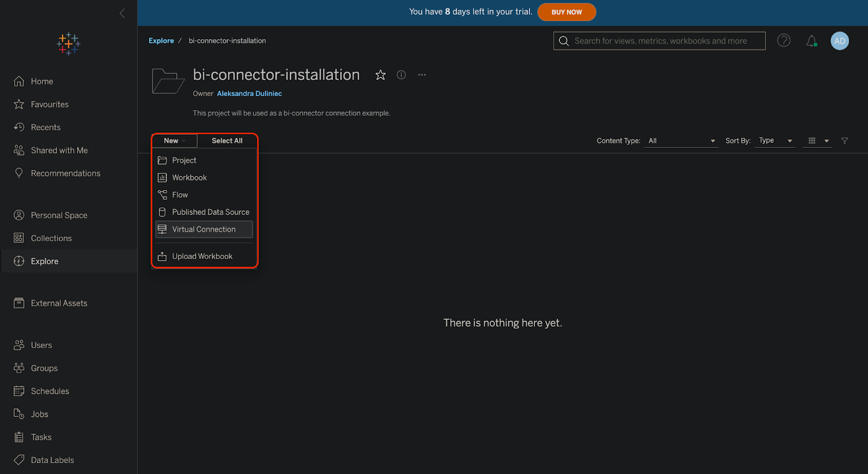Choose Upload Workbook from New menu
Image resolution: width=868 pixels, height=474 pixels.
pyautogui.click(x=204, y=256)
